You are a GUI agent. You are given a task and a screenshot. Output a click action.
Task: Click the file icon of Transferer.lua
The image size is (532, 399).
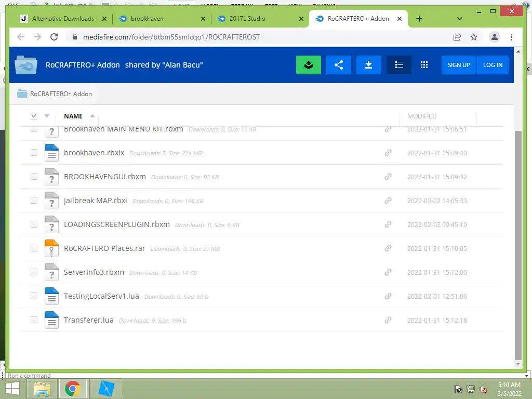pos(51,320)
